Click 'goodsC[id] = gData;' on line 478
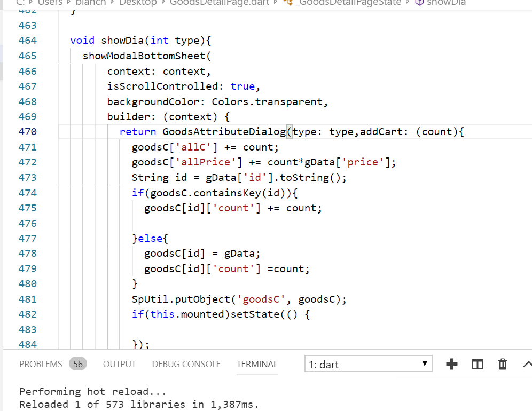Screen dimensions: 532x411 (x=202, y=254)
